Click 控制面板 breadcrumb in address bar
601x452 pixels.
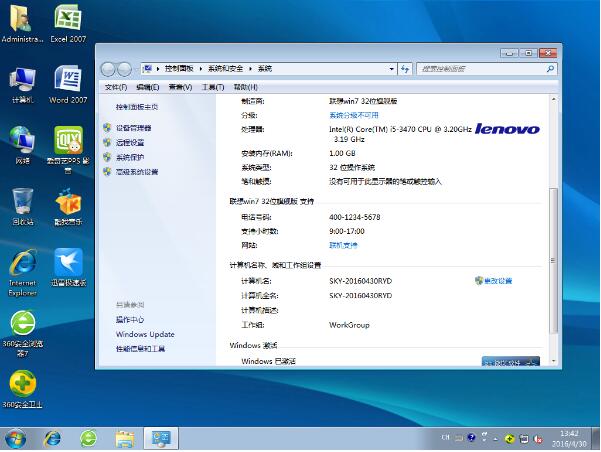tap(179, 69)
